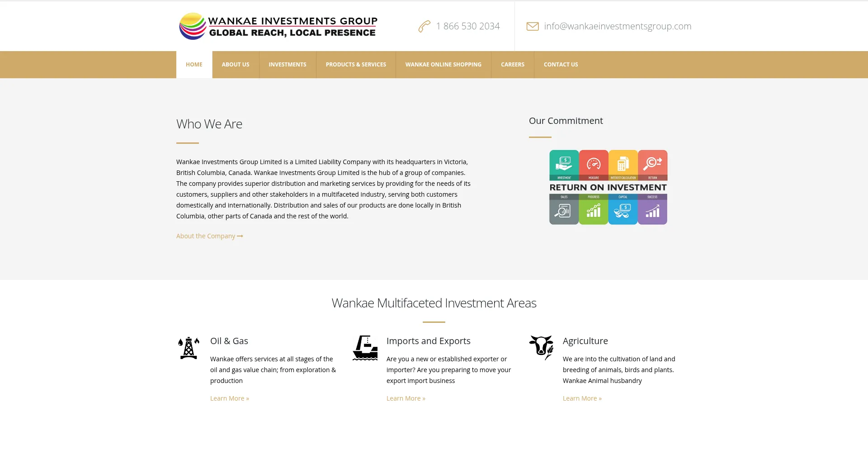
Task: Visit Wankae Online Shopping page
Action: click(x=443, y=65)
